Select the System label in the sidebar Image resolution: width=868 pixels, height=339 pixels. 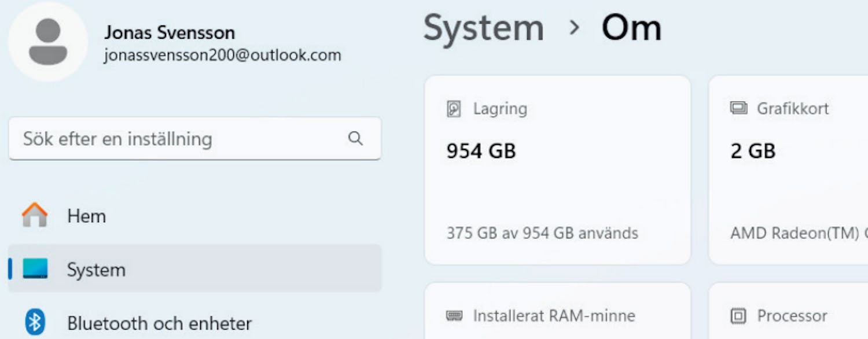pyautogui.click(x=96, y=270)
